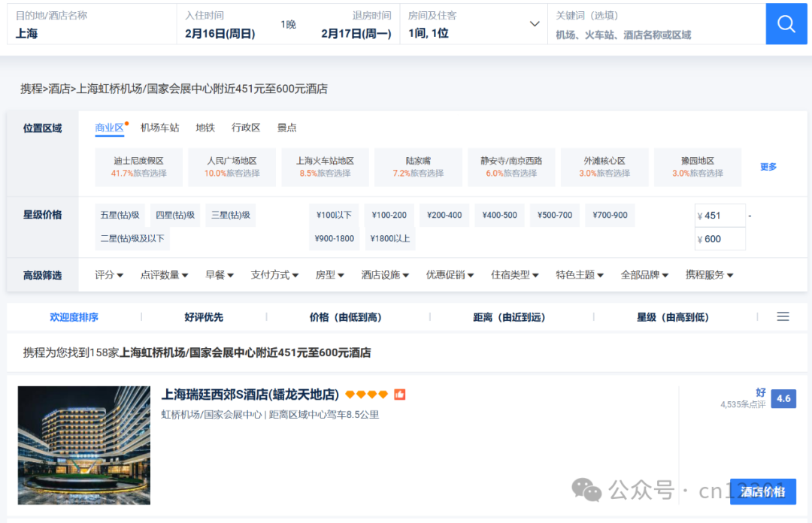Image resolution: width=812 pixels, height=523 pixels.
Task: Click the 酒店 breadcrumb link
Action: [59, 89]
